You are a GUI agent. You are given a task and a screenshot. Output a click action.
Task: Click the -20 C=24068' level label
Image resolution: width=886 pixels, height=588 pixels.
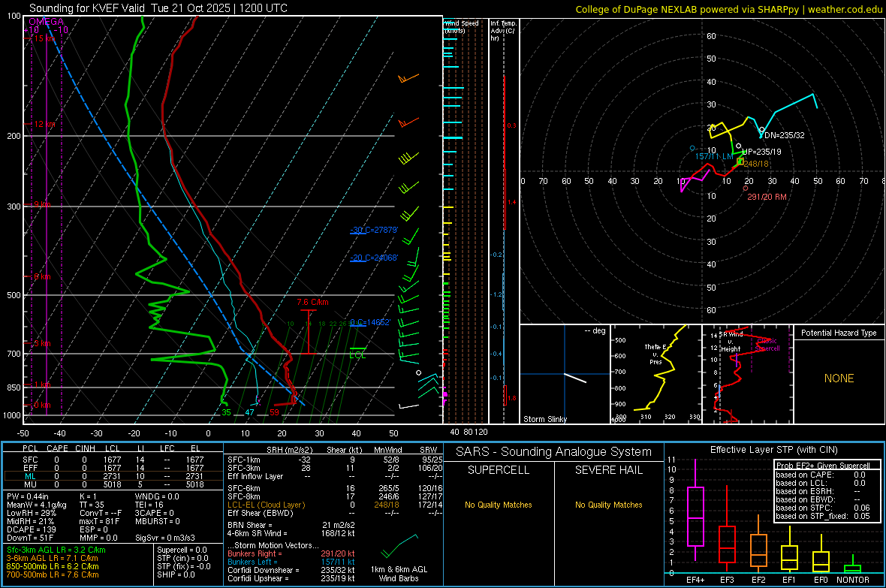click(x=374, y=258)
